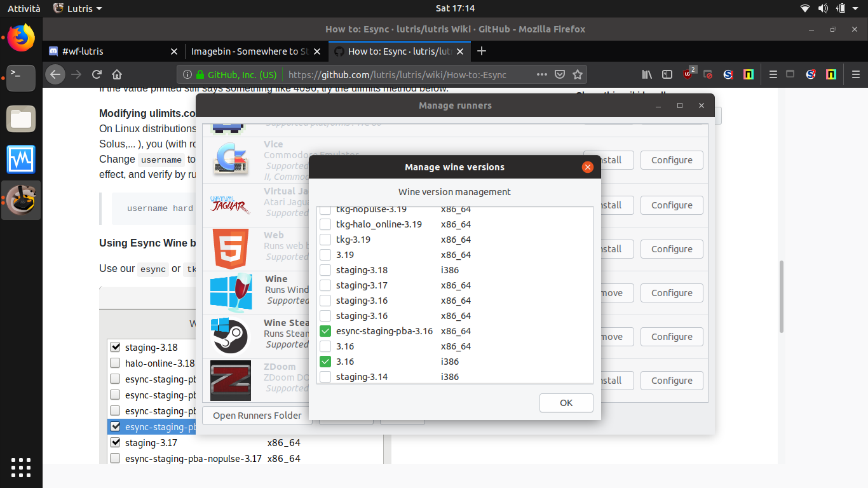Image resolution: width=868 pixels, height=488 pixels.
Task: Open the Firefox Library icon
Action: (647, 74)
